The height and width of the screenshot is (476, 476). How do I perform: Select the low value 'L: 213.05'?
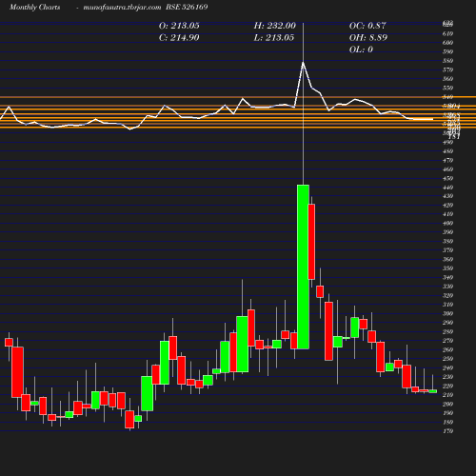coord(274,38)
